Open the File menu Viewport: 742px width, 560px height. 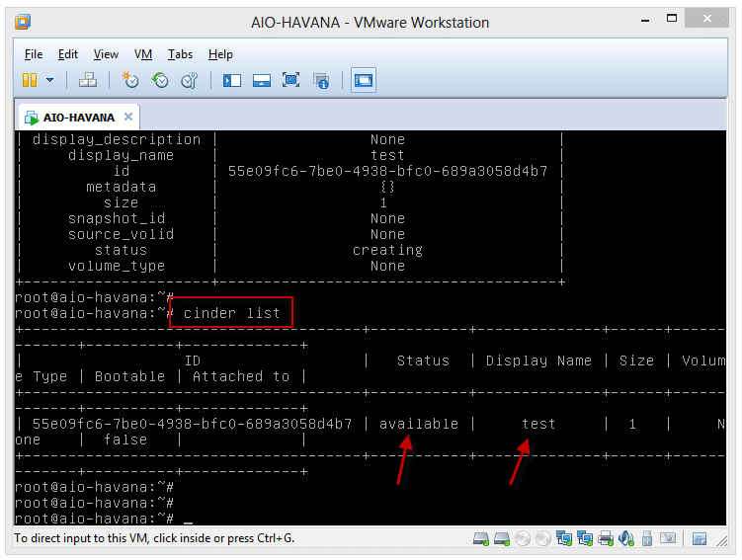34,54
